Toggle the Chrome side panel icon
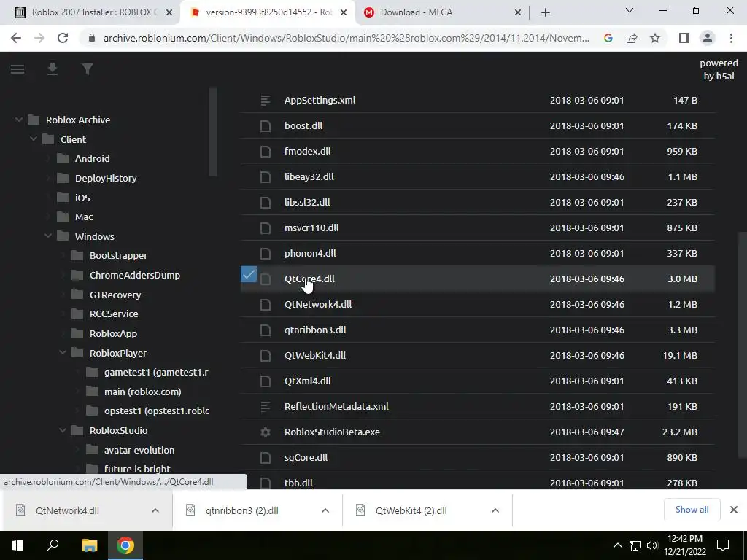 [x=684, y=38]
